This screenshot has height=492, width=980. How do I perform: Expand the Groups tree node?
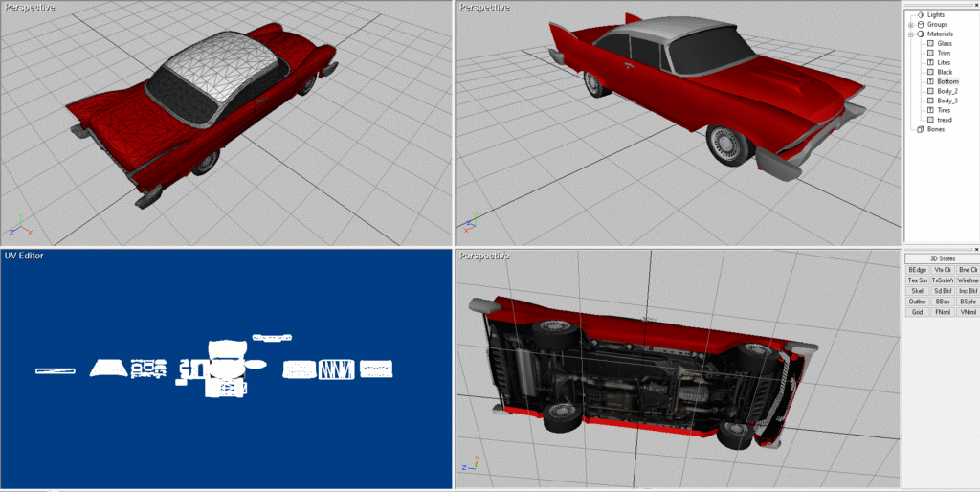point(911,24)
